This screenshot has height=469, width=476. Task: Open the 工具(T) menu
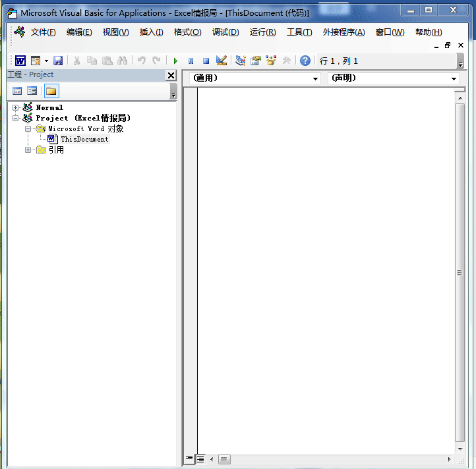coord(299,32)
